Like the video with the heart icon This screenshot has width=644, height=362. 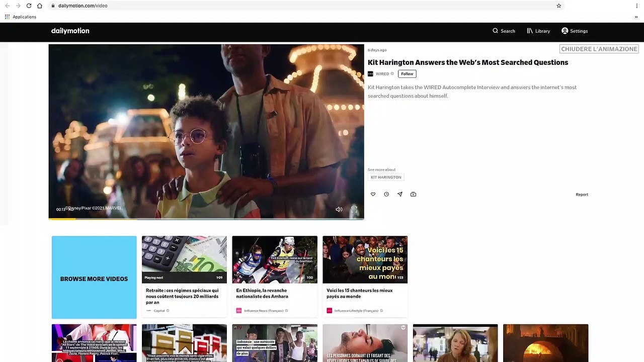point(373,194)
